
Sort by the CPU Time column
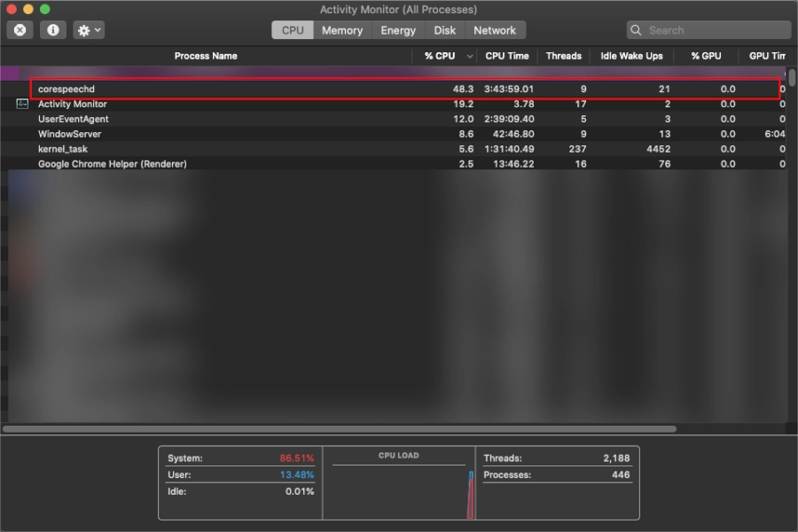(x=506, y=56)
